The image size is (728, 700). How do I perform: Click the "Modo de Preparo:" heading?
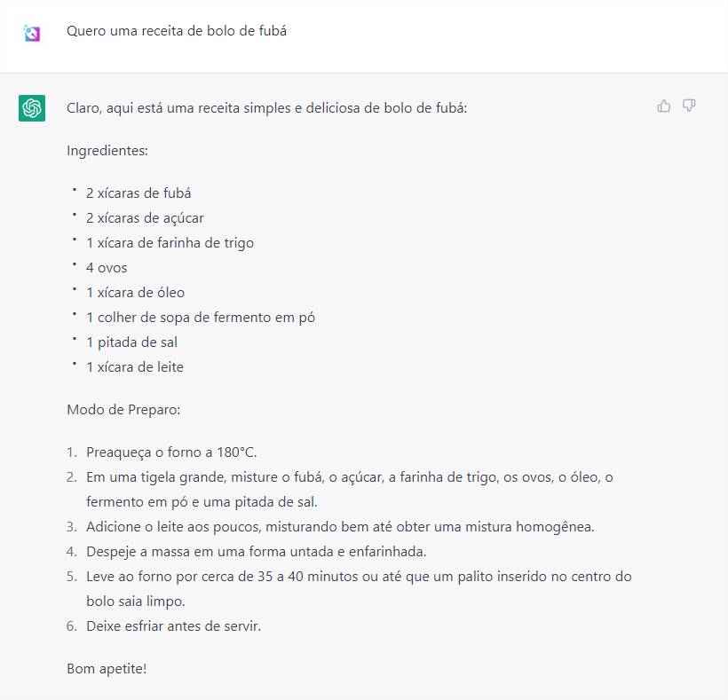click(123, 410)
